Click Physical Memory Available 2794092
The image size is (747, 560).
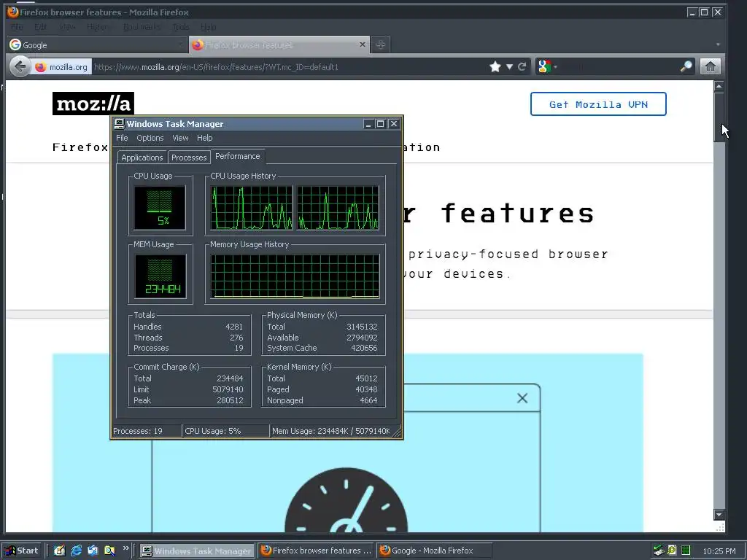click(362, 338)
